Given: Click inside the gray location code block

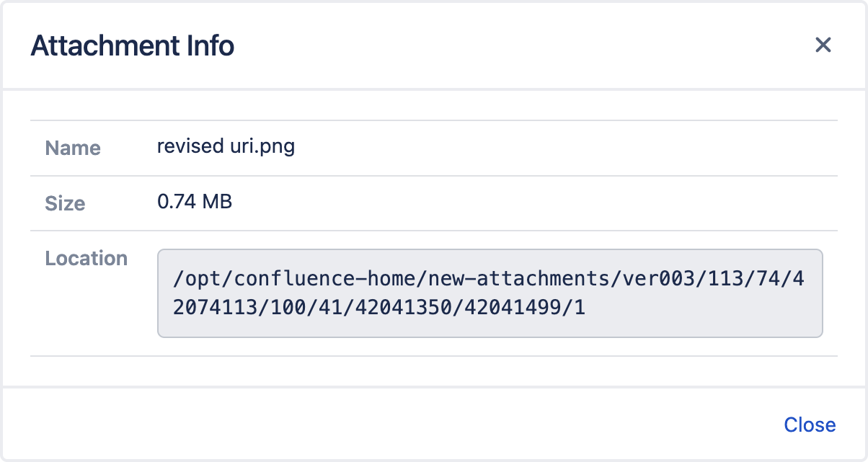Looking at the screenshot, I should tap(490, 293).
